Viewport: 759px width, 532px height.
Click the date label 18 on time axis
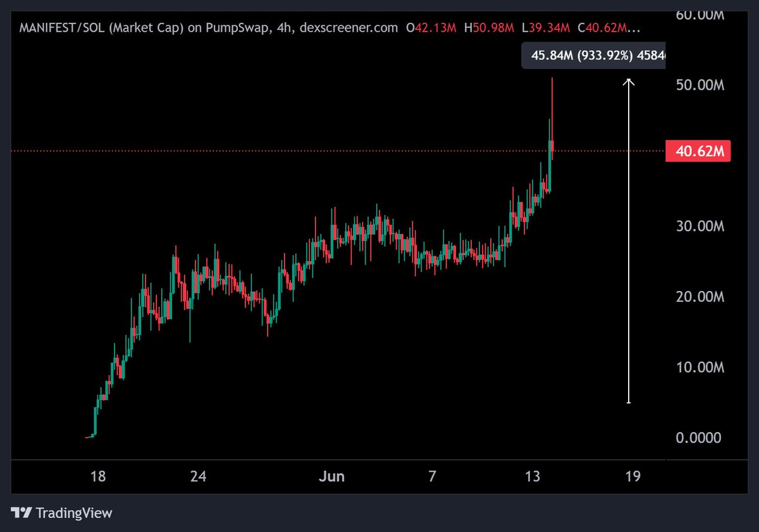click(x=97, y=476)
